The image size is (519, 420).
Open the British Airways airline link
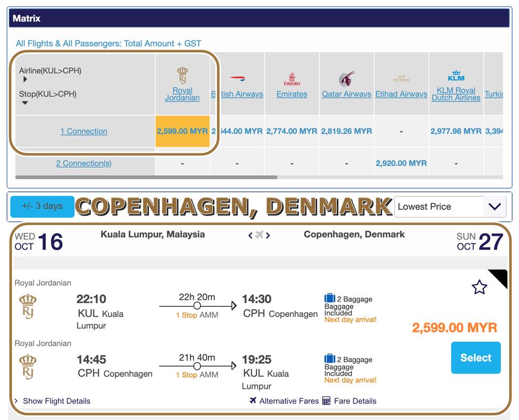tap(237, 94)
